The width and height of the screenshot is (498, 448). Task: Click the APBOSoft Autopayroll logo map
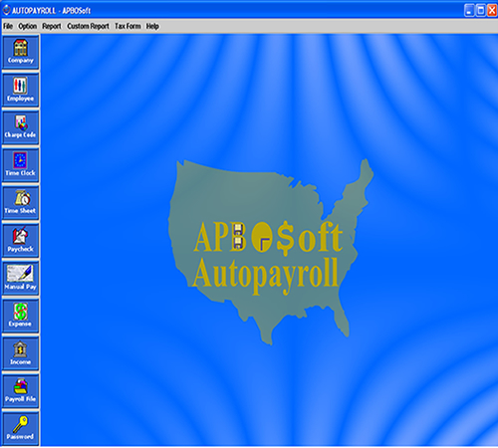coord(271,252)
